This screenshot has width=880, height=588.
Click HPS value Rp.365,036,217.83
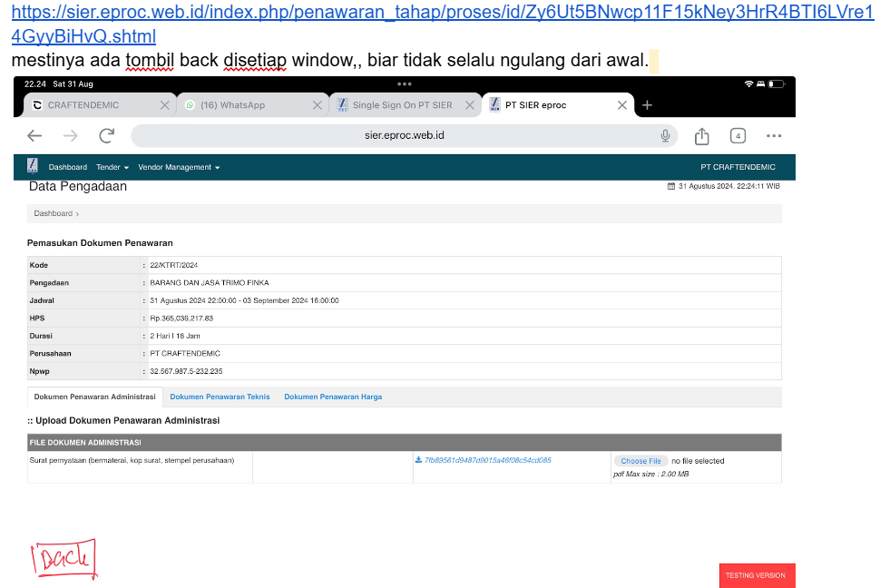(181, 318)
